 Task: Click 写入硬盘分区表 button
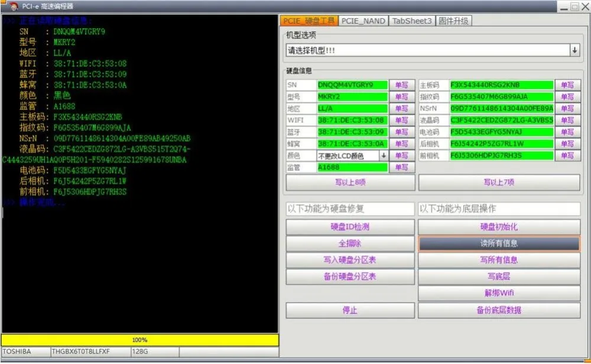(350, 260)
